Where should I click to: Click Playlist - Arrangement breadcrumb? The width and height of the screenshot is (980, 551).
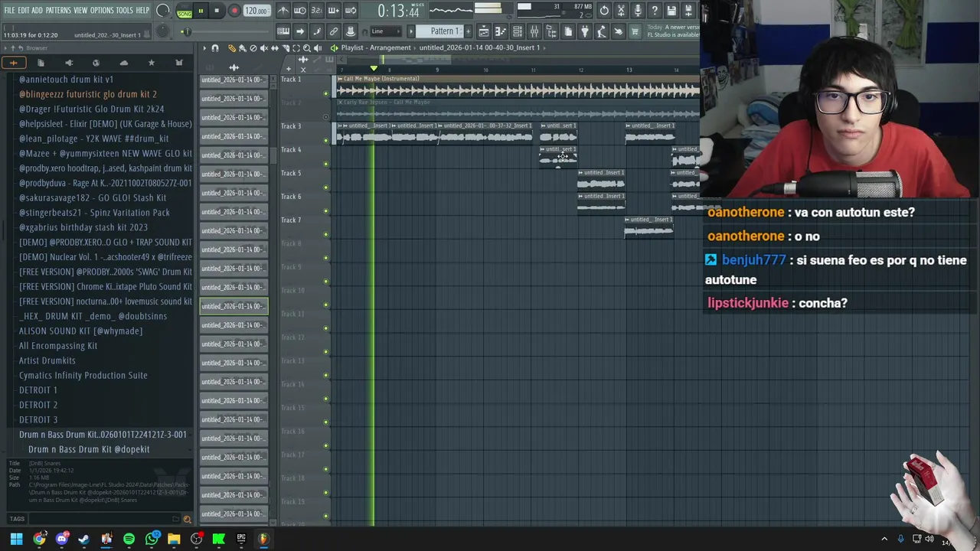(x=376, y=47)
